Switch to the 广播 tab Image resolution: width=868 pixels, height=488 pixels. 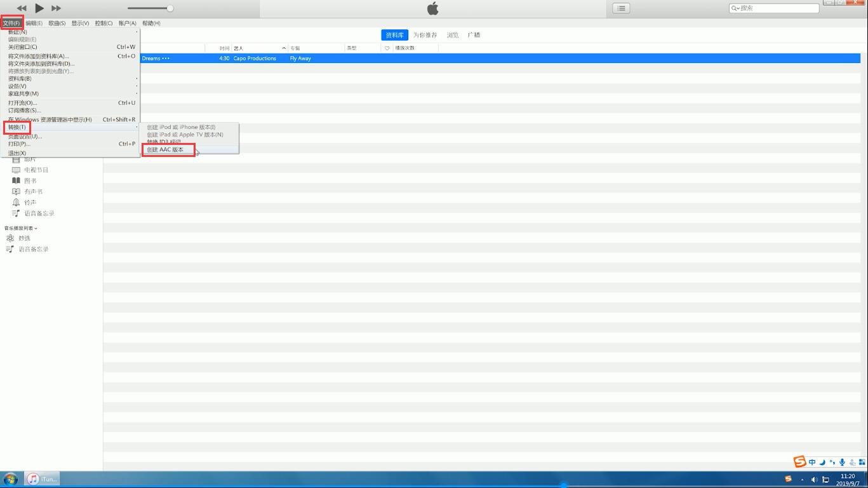474,35
